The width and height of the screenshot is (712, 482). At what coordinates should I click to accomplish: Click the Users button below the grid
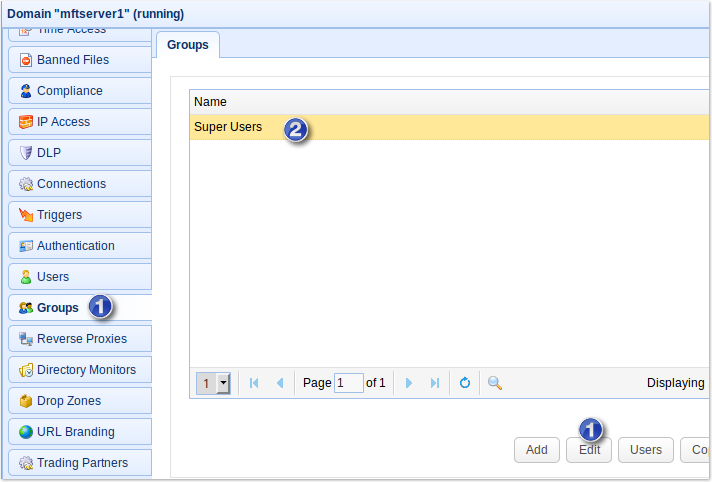[645, 450]
